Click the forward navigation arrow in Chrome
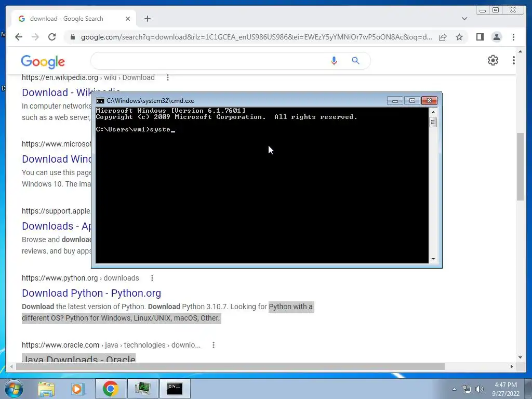Viewport: 532px width, 399px height. pos(35,37)
